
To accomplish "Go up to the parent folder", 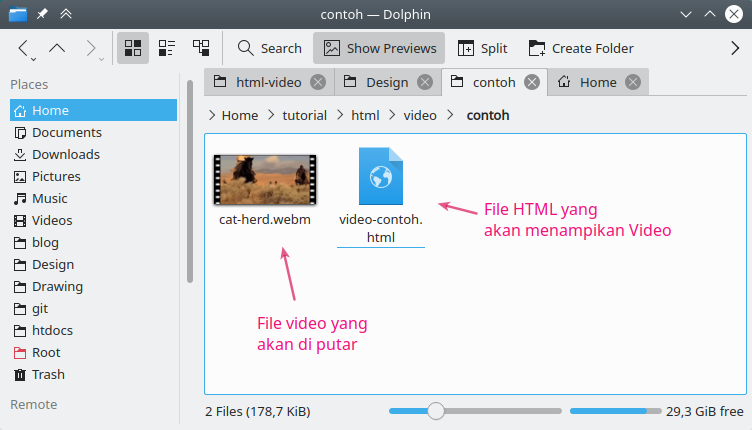I will click(57, 48).
